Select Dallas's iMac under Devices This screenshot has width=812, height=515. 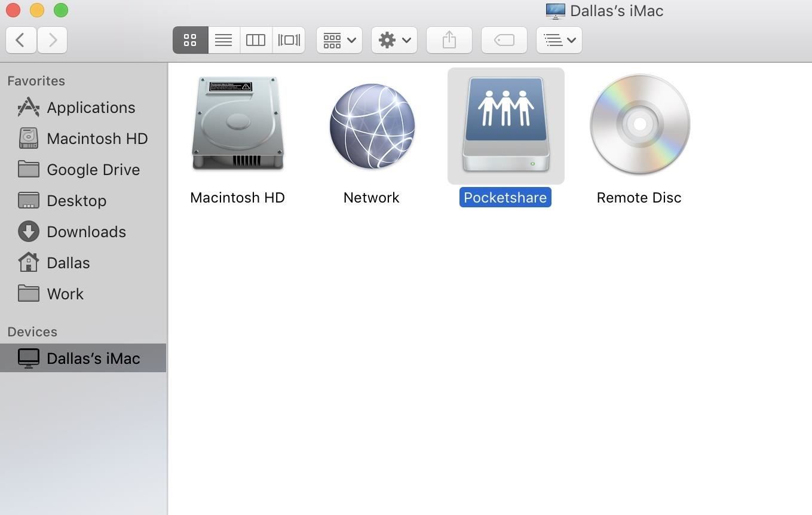pyautogui.click(x=83, y=358)
